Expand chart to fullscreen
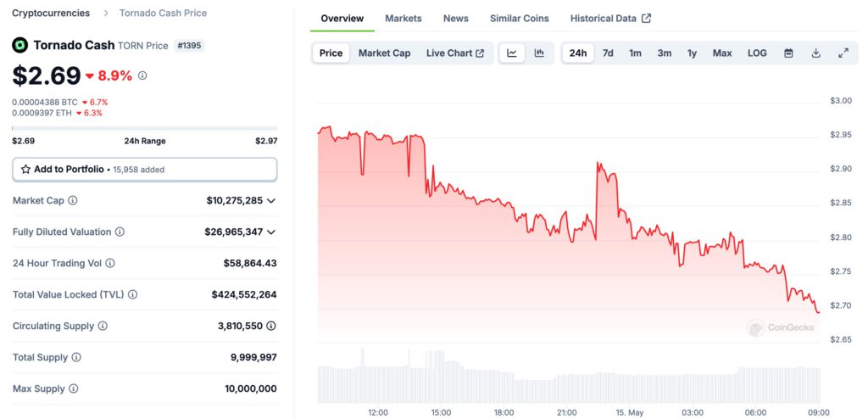This screenshot has height=419, width=868. tap(843, 53)
